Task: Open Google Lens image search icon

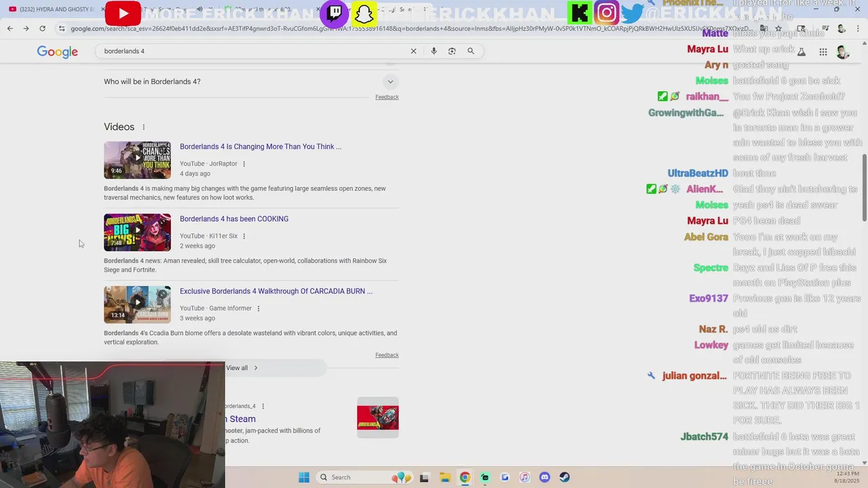Action: 452,51
